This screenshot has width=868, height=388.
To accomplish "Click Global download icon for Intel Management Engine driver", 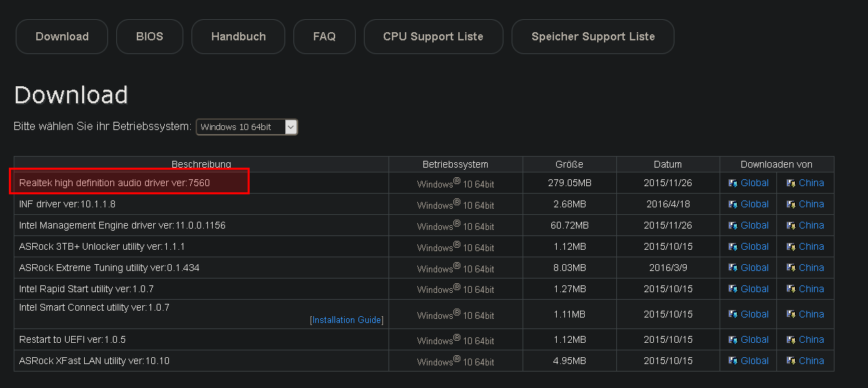I will coord(733,226).
